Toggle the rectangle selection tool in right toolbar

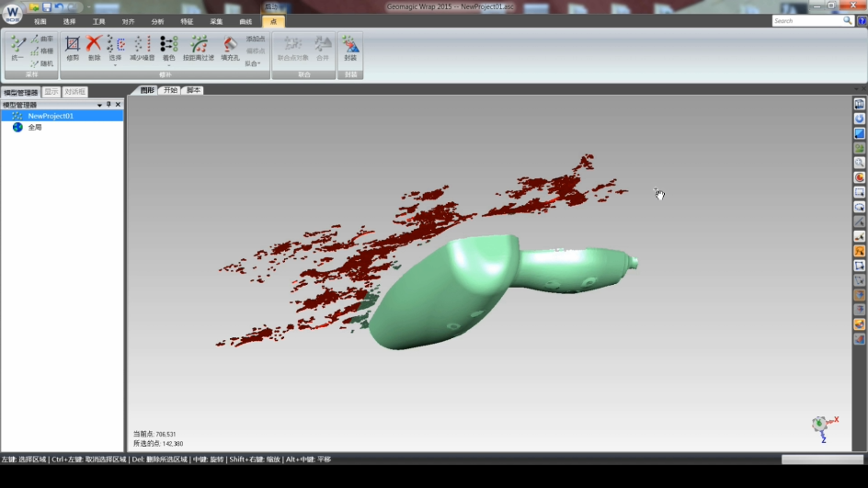pyautogui.click(x=860, y=192)
